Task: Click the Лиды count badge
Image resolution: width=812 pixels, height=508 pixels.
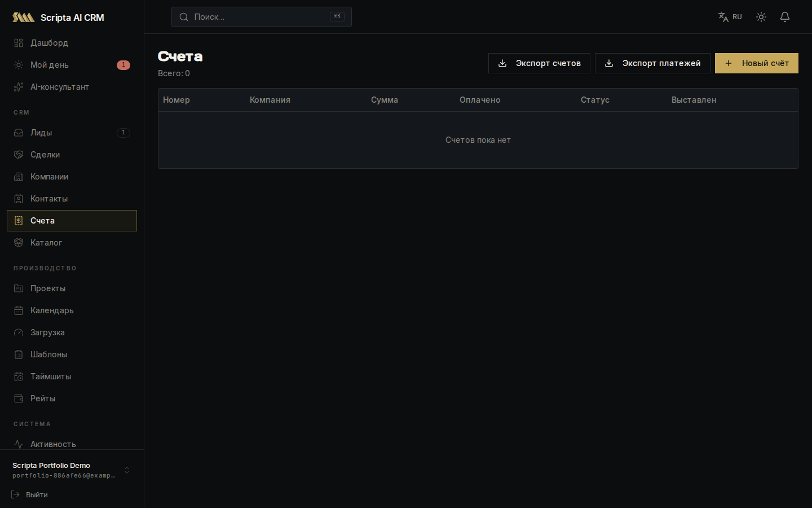Action: [x=123, y=133]
